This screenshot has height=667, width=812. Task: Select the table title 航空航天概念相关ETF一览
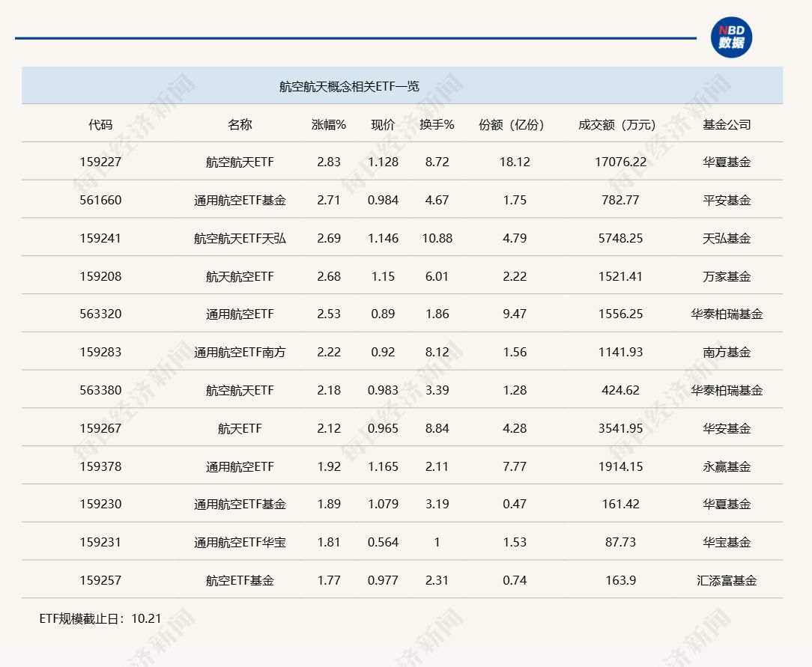pos(349,86)
